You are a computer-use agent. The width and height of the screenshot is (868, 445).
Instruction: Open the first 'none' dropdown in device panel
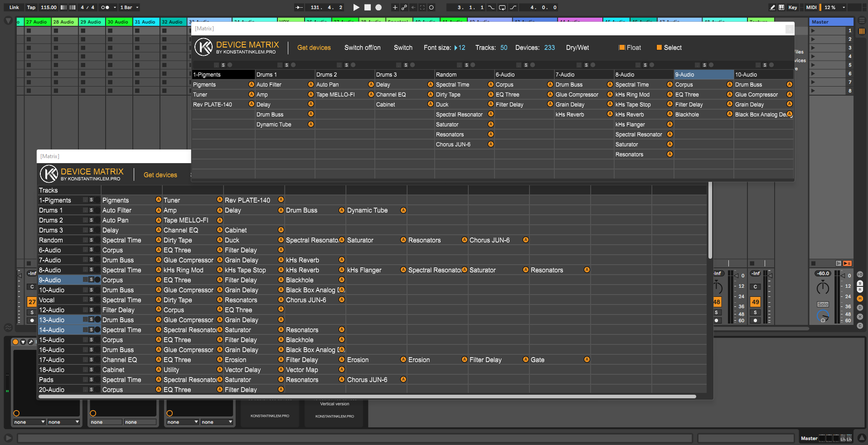point(29,422)
